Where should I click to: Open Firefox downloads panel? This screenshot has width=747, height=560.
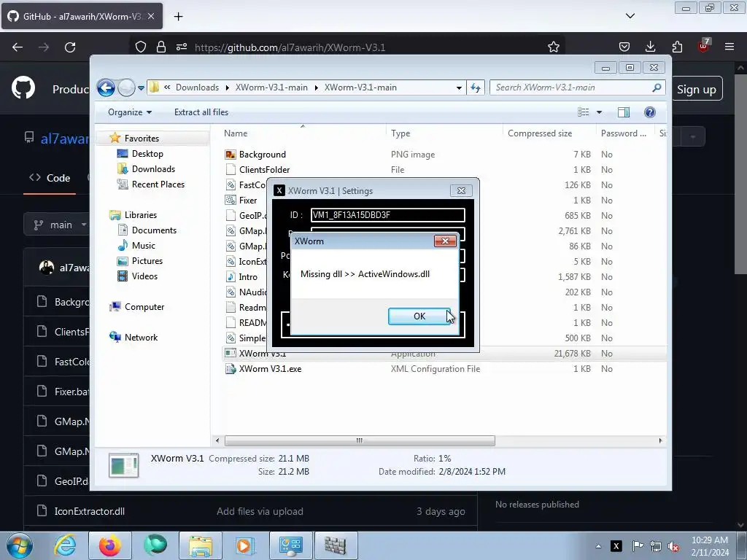pos(650,47)
